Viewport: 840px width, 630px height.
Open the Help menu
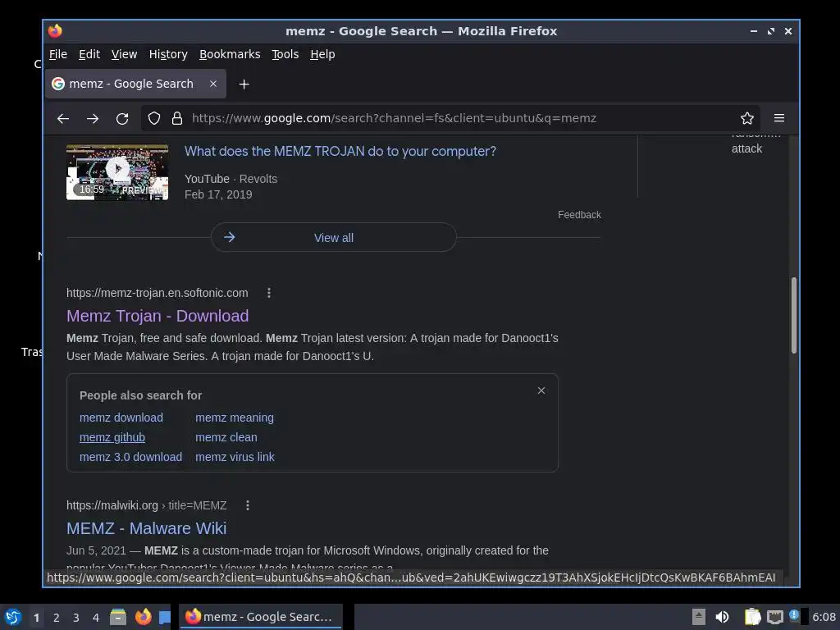322,54
